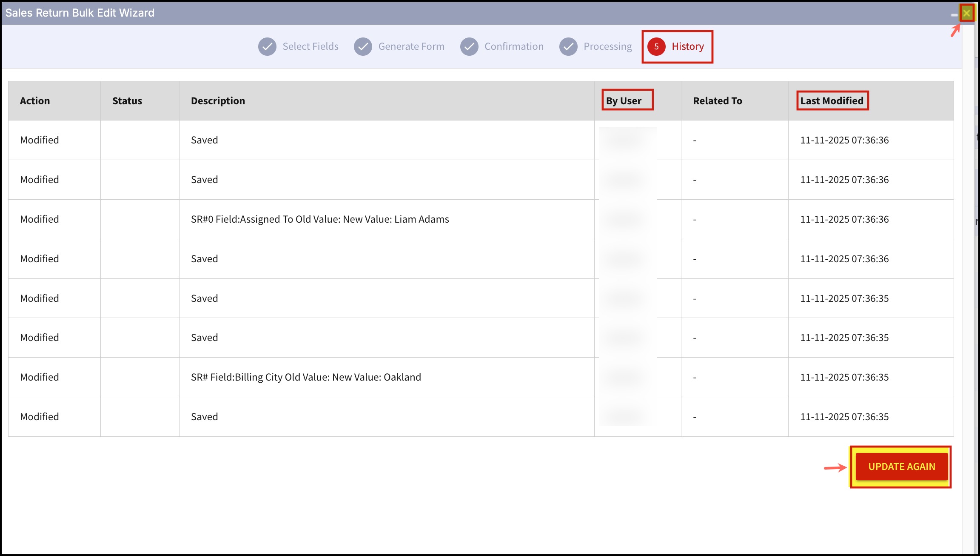Go to the Processing step label
Screen dimensions: 980x556
point(607,46)
